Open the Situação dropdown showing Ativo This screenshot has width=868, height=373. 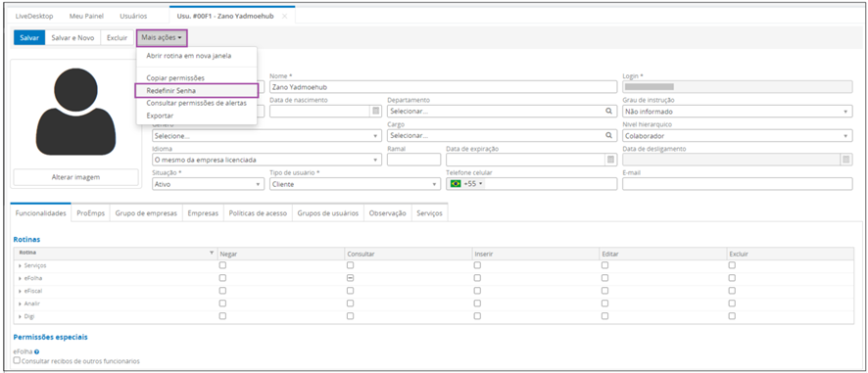tap(208, 184)
